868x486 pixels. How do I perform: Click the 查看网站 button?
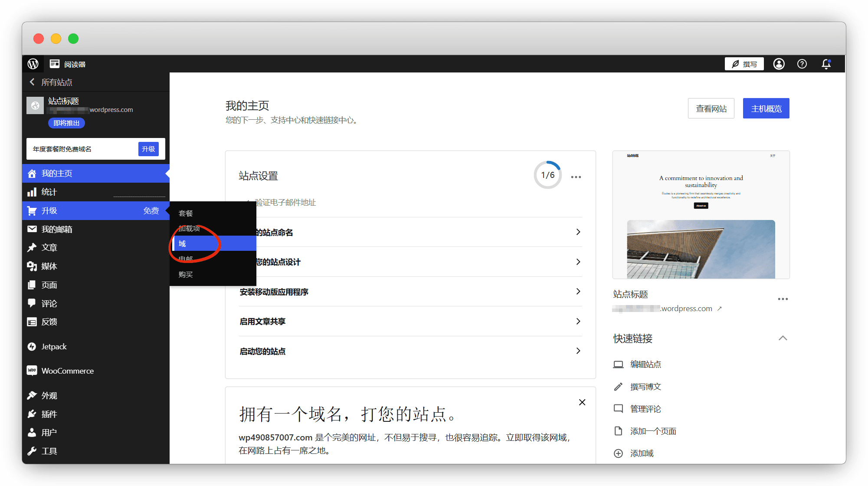[x=711, y=108]
